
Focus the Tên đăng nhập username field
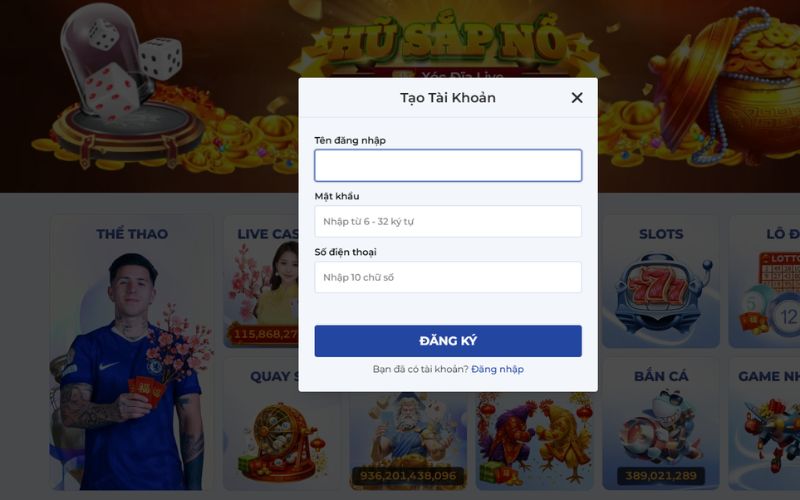(448, 165)
